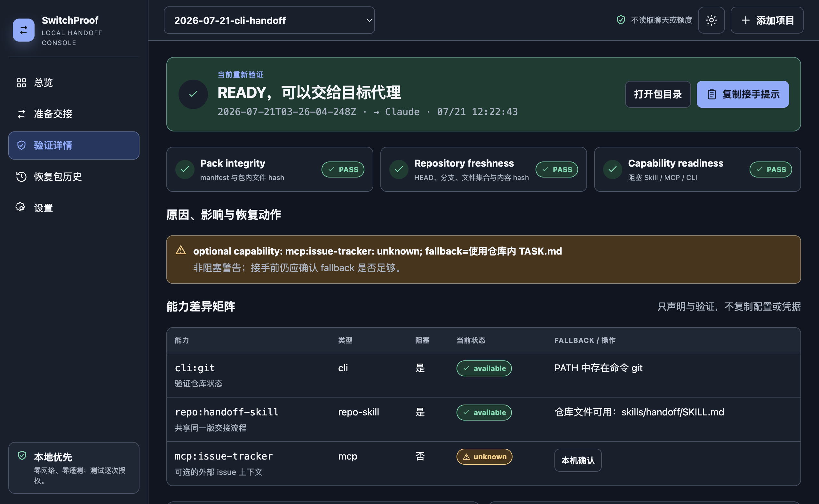
Task: Click the mcp:issue-tracker capability name
Action: click(224, 456)
